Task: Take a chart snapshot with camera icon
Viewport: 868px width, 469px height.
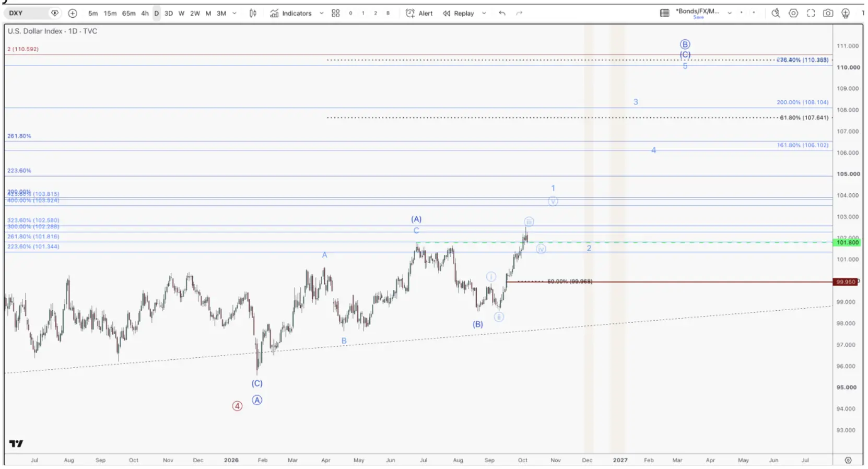Action: [828, 13]
